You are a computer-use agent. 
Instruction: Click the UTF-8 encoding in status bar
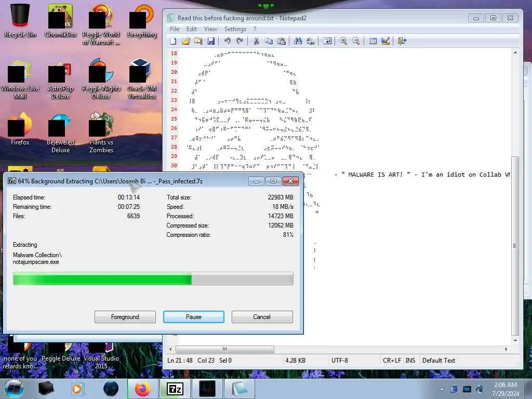[x=340, y=361]
